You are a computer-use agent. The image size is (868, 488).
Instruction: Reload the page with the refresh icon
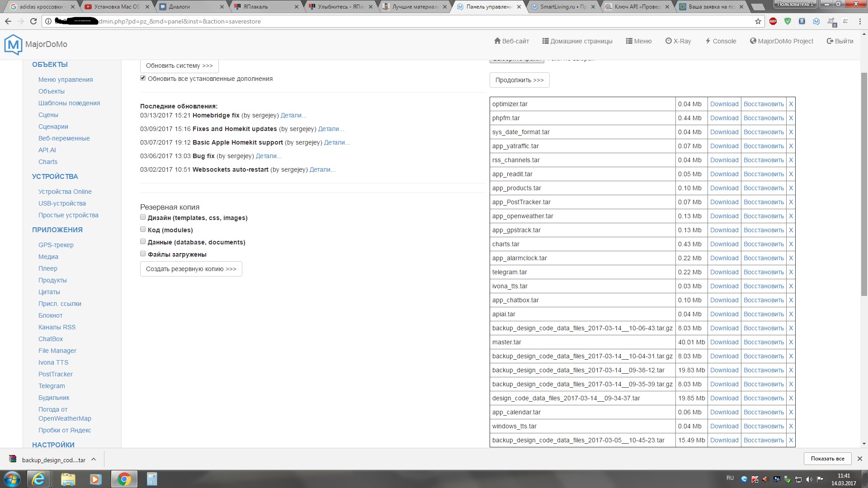tap(33, 21)
